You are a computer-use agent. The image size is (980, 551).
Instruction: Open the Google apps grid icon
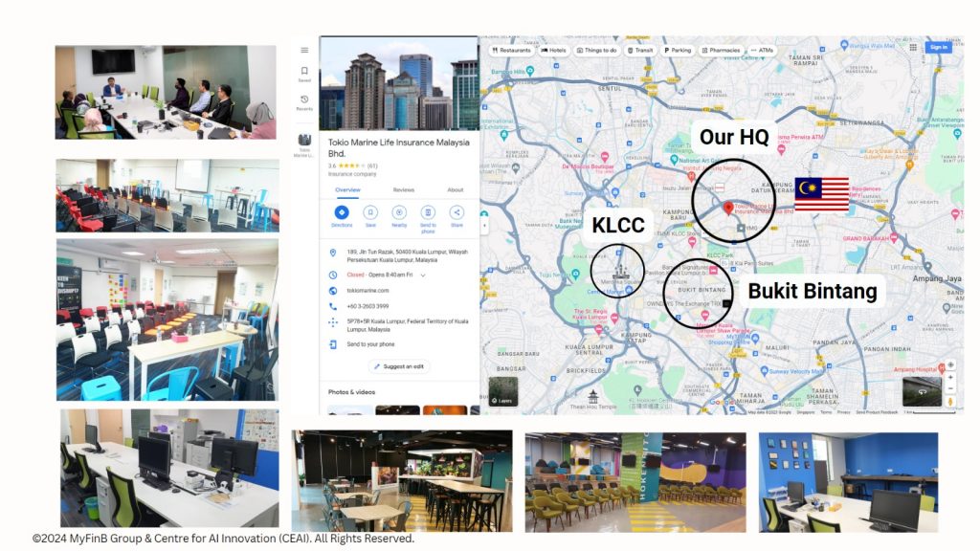(x=913, y=47)
